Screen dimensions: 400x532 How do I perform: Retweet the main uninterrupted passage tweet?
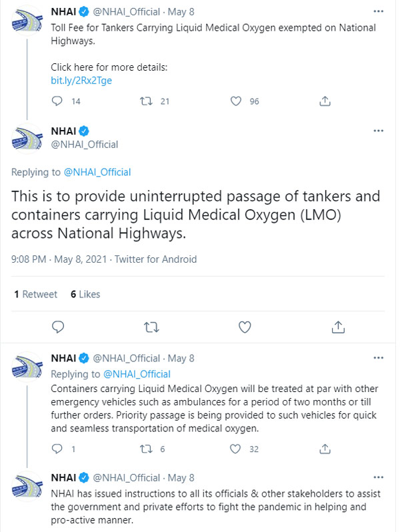[151, 327]
